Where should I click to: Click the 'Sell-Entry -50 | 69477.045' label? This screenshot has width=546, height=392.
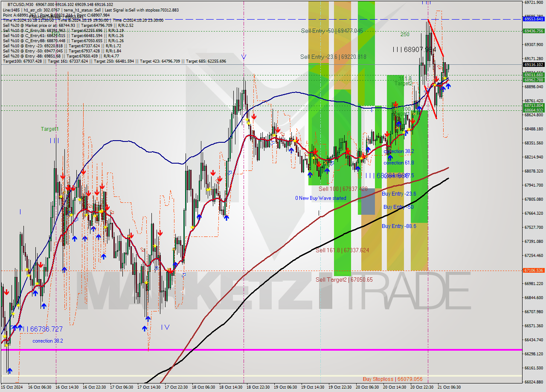click(332, 31)
